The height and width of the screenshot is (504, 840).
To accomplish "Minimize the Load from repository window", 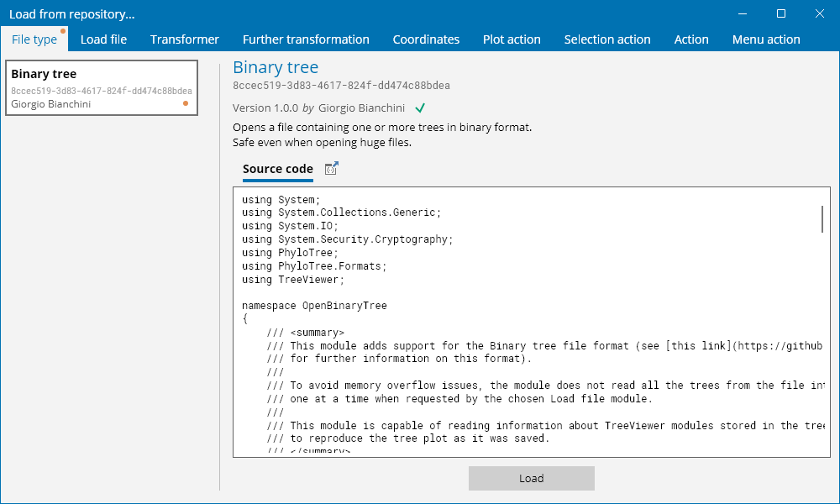I will tap(743, 13).
